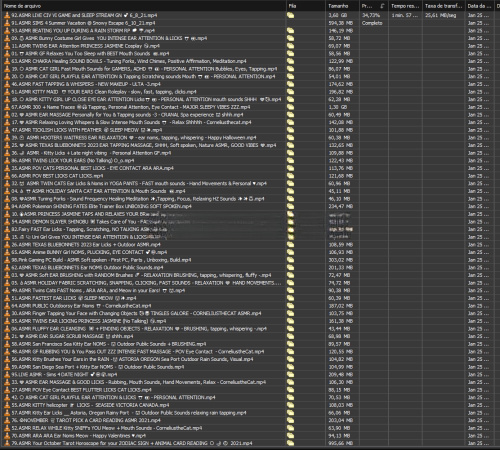Select the FAST TAPPING & WHISPERS file row
500x450 pixels.
(144, 84)
